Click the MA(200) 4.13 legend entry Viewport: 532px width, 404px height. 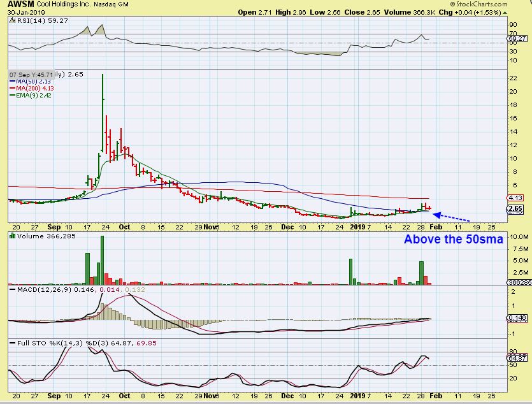point(35,88)
